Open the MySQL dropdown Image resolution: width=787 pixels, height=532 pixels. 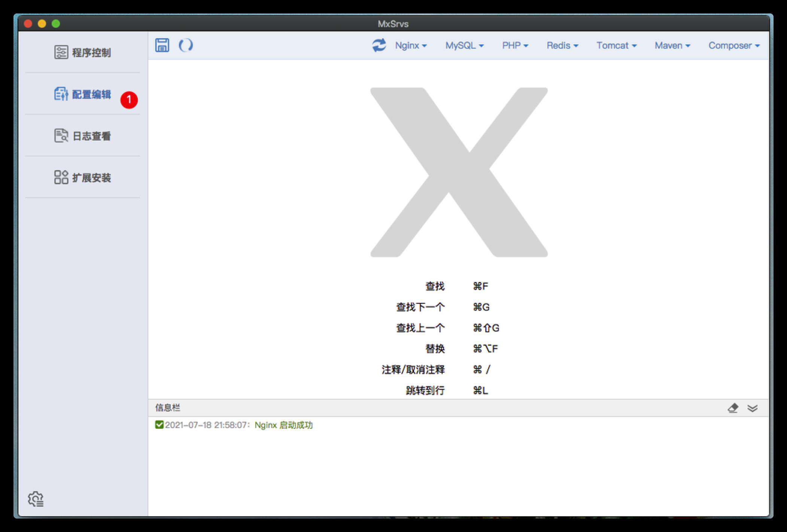point(464,46)
